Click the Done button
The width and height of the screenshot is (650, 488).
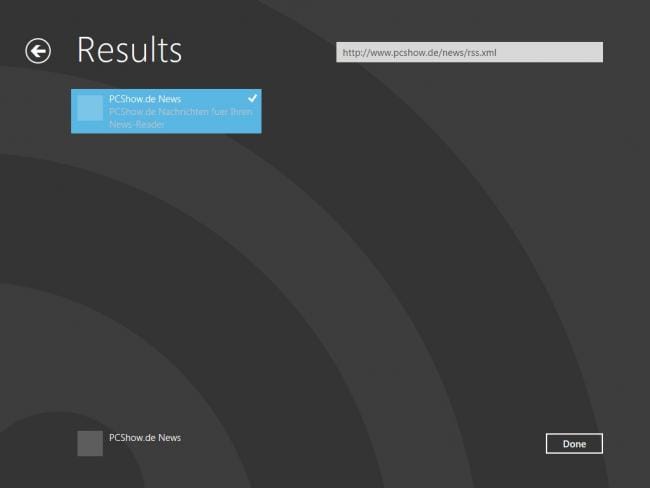pos(574,444)
